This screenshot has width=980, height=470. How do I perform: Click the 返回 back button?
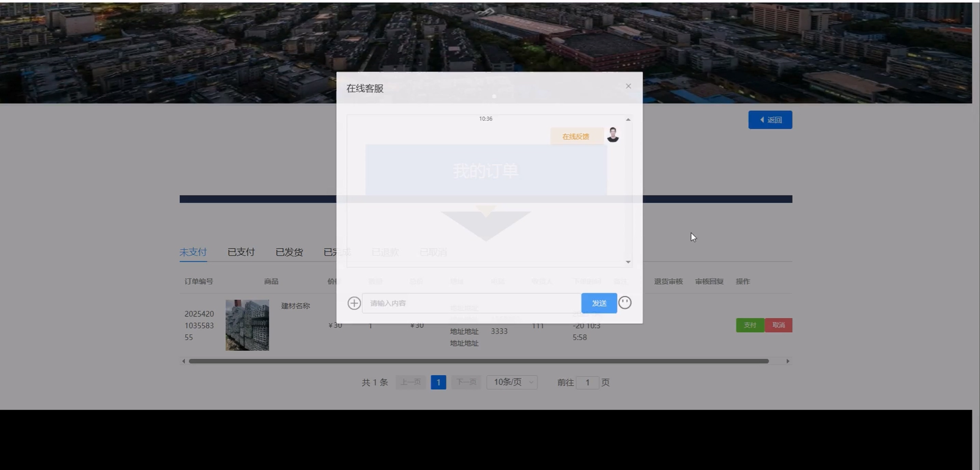click(770, 120)
